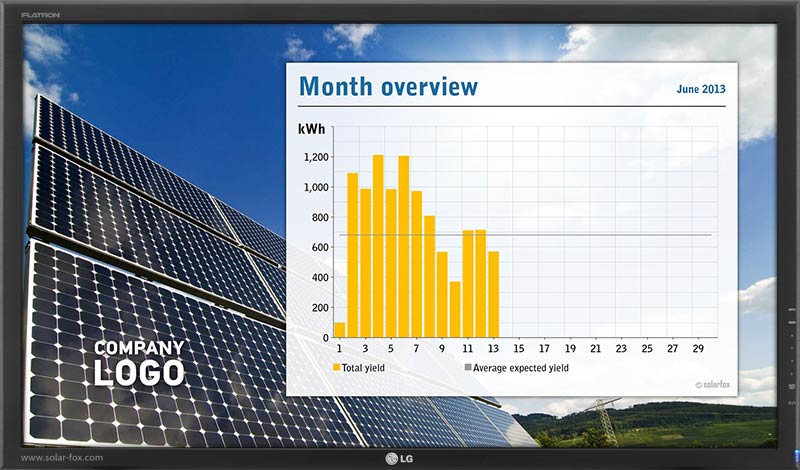Image resolution: width=800 pixels, height=470 pixels.
Task: Click day 29 on the x-axis
Action: 698,349
